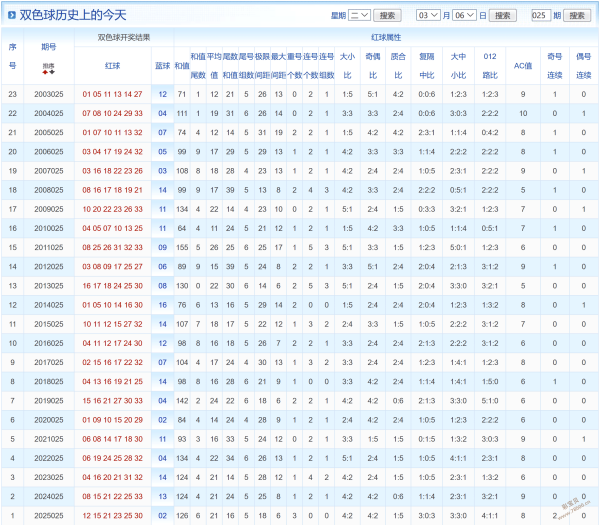Click issue number 2025025 in last row
Image resolution: width=600 pixels, height=525 pixels.
coord(48,515)
